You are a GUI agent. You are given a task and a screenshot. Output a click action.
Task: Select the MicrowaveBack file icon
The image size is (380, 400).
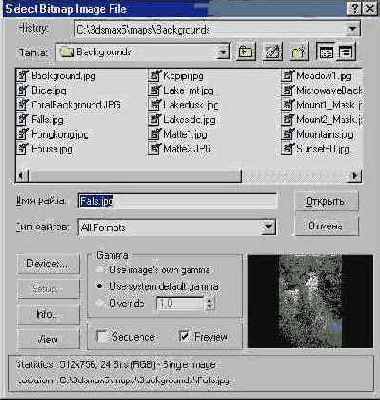click(288, 90)
